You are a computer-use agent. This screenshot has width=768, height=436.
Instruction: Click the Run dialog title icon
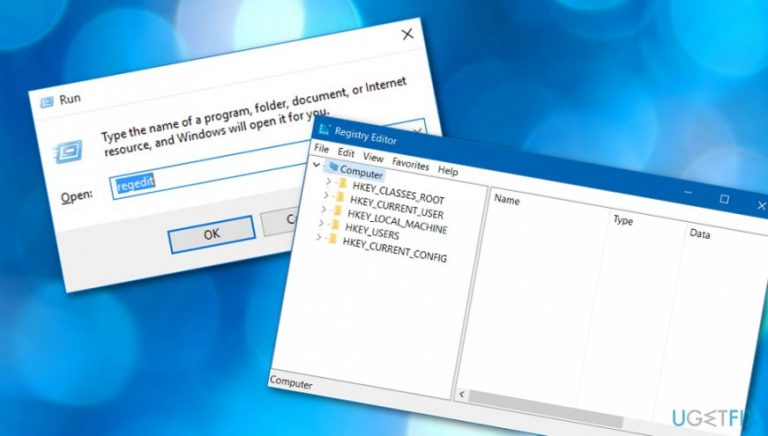(47, 102)
